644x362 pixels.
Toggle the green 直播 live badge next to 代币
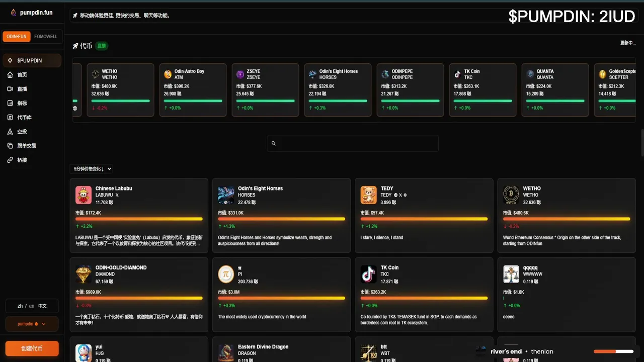[102, 46]
